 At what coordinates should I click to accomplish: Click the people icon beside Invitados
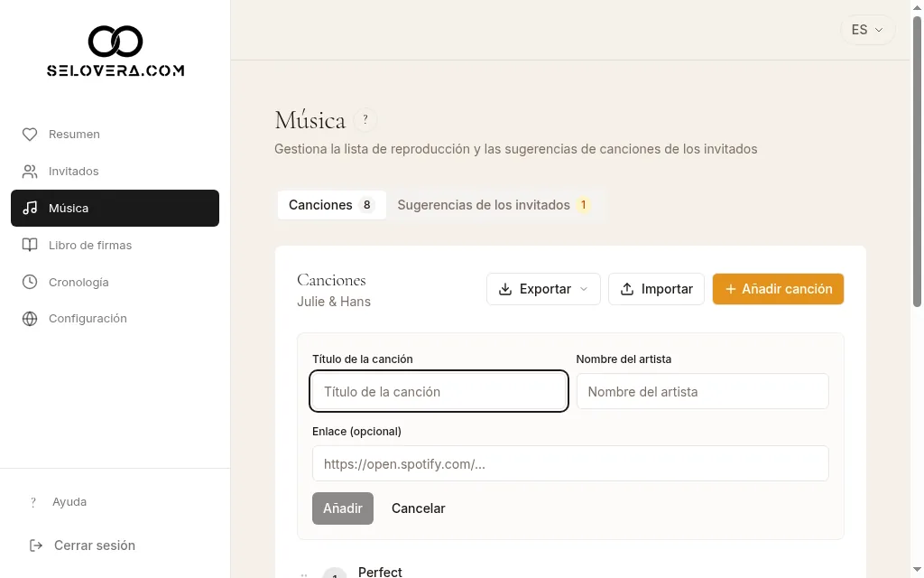30,172
